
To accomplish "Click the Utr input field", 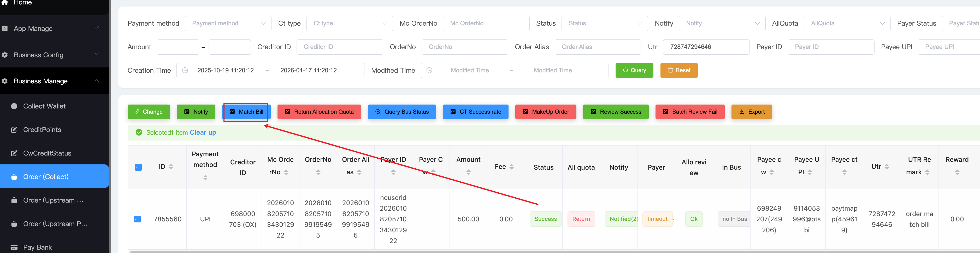I will click(706, 47).
